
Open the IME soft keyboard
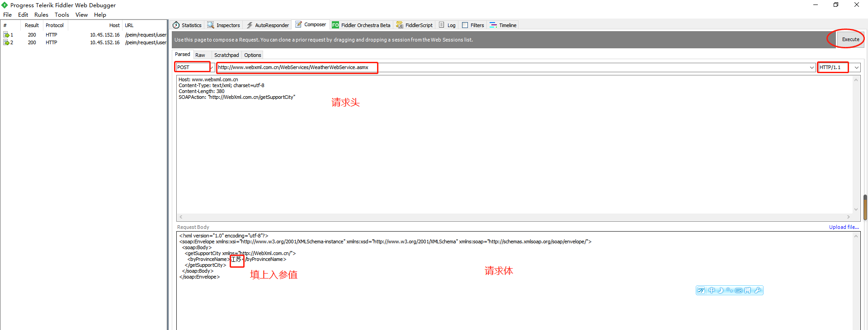coord(738,290)
